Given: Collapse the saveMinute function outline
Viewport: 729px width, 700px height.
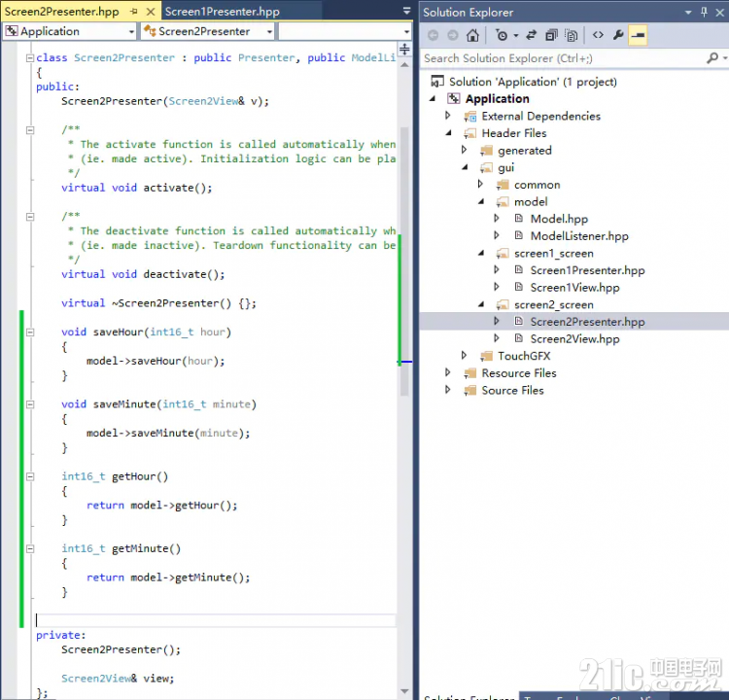Looking at the screenshot, I should tap(30, 404).
